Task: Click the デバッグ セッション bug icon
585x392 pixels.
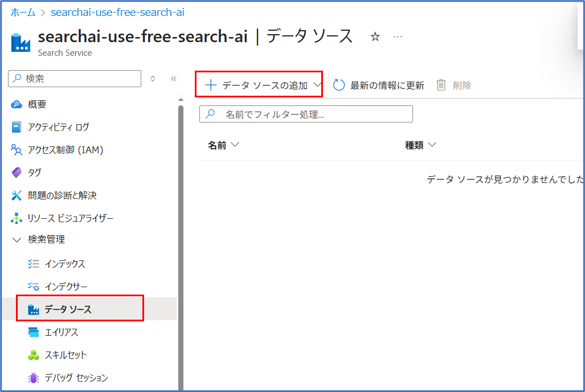Action: pos(34,378)
